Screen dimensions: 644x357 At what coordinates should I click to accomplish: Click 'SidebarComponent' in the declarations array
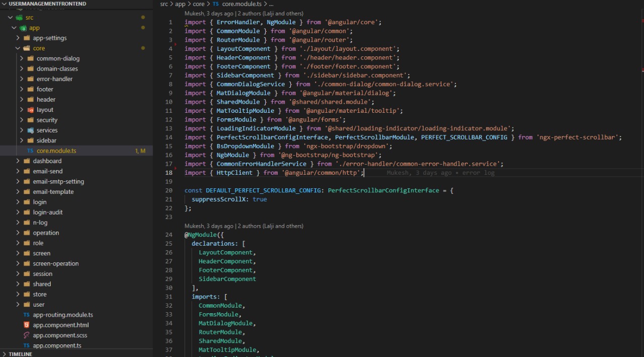227,279
